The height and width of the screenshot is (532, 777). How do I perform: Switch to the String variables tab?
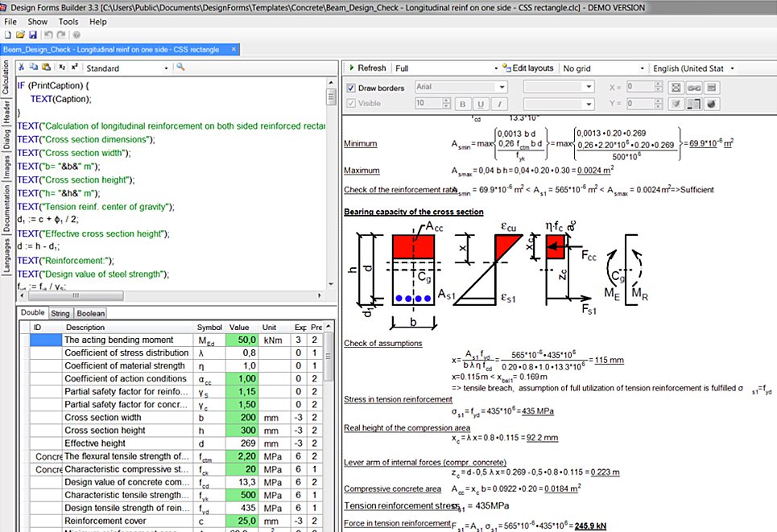[x=60, y=314]
